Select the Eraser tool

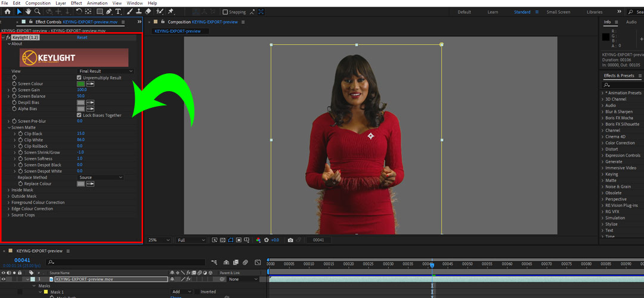click(148, 11)
